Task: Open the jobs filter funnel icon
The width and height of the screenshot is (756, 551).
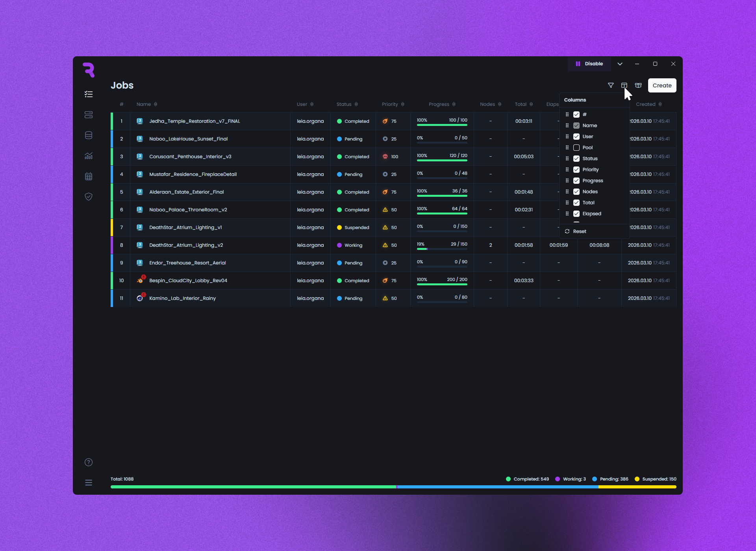Action: click(x=611, y=85)
